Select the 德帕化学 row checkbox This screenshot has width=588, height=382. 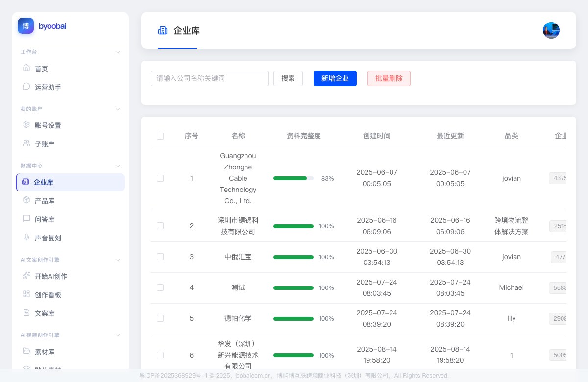pos(160,318)
